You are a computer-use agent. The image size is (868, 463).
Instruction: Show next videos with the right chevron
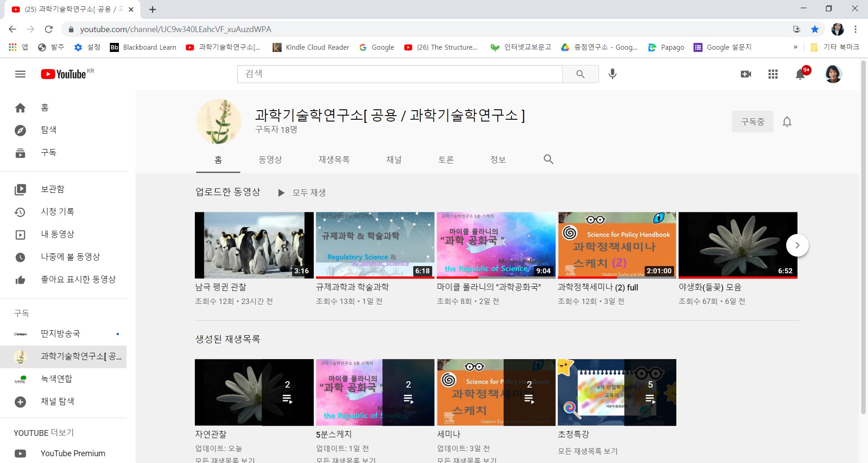coord(797,245)
